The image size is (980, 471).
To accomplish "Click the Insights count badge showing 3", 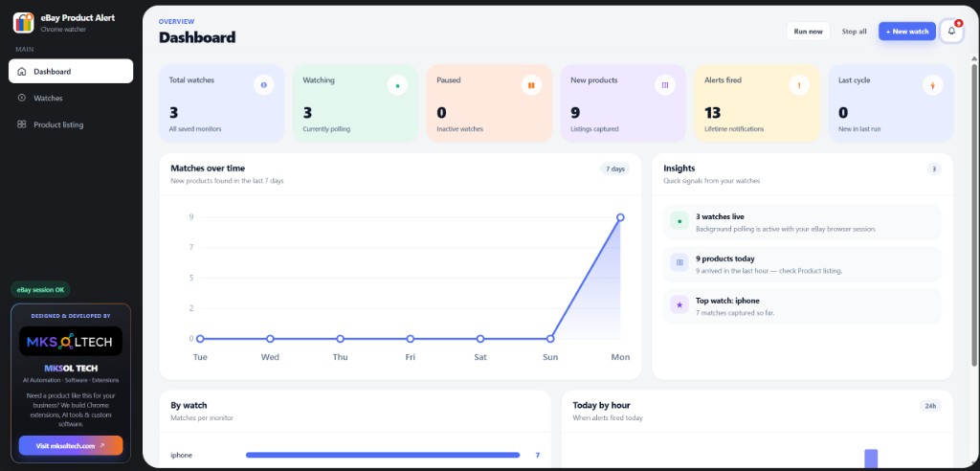I will (x=934, y=168).
